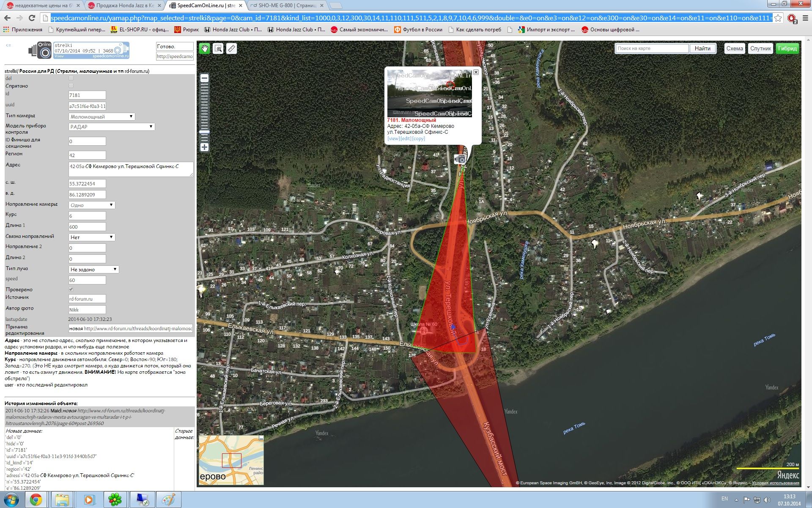Bookmark page with the star icon
Image resolution: width=812 pixels, height=508 pixels.
click(x=778, y=18)
